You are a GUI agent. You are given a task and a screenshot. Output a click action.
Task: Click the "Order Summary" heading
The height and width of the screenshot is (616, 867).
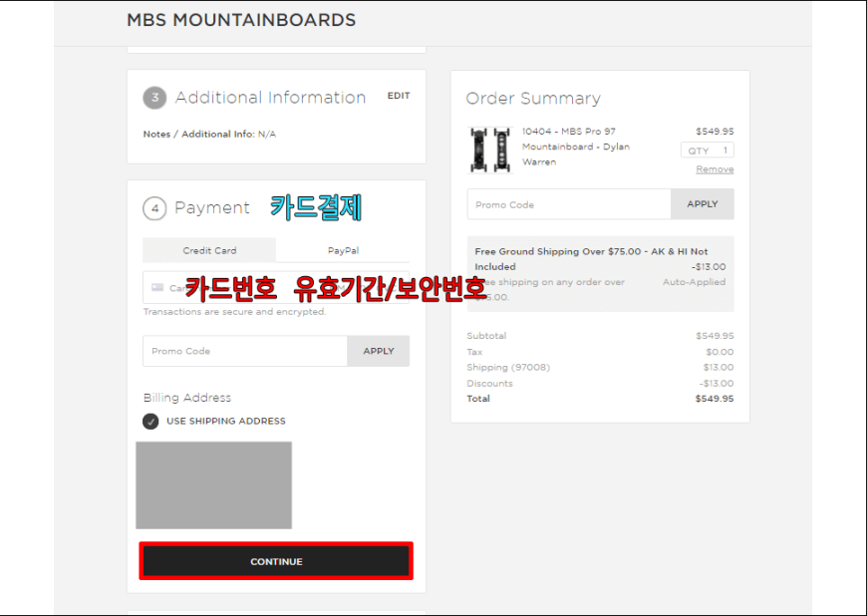[533, 99]
